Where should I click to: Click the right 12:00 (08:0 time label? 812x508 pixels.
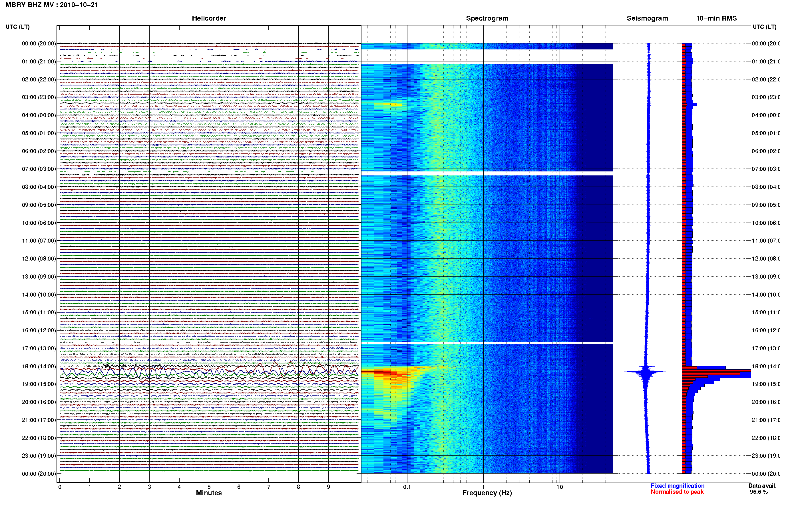pyautogui.click(x=765, y=259)
